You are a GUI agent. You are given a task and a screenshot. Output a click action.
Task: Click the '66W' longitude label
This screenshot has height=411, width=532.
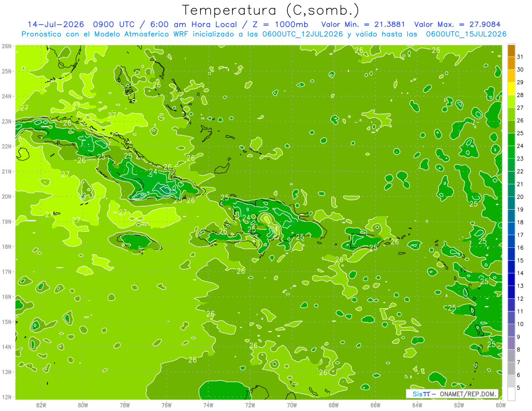(375, 405)
